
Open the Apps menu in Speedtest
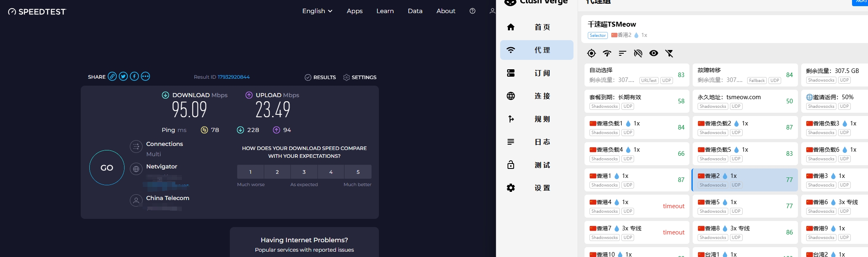pos(355,11)
